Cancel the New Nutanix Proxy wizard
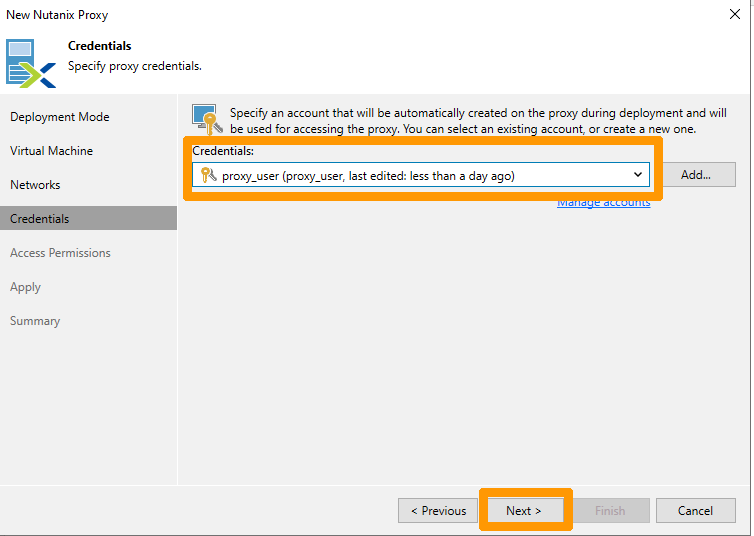Viewport: 754px width, 536px height. coord(695,511)
